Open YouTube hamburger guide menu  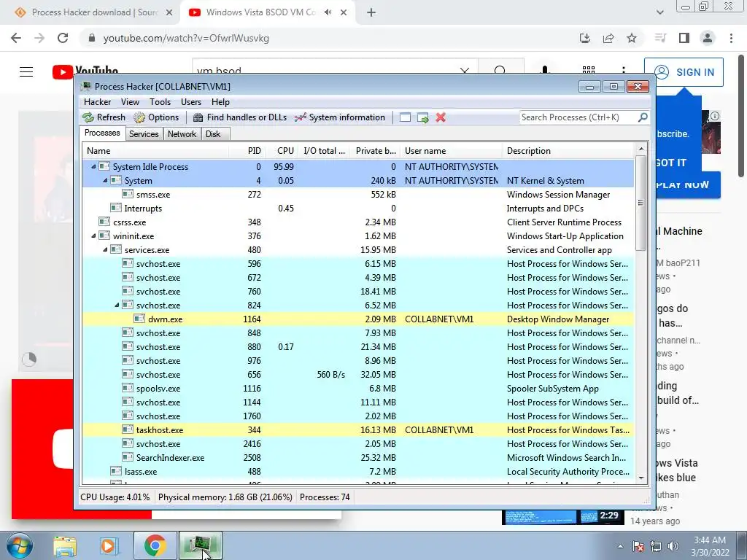coord(26,72)
